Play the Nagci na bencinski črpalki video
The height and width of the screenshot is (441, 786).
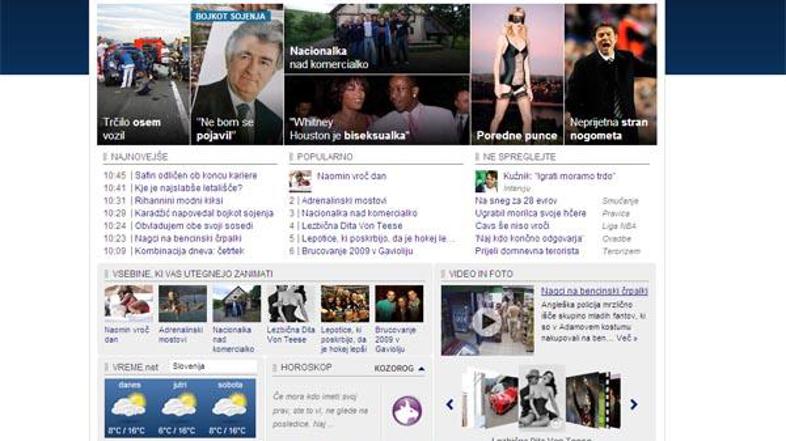click(x=487, y=321)
